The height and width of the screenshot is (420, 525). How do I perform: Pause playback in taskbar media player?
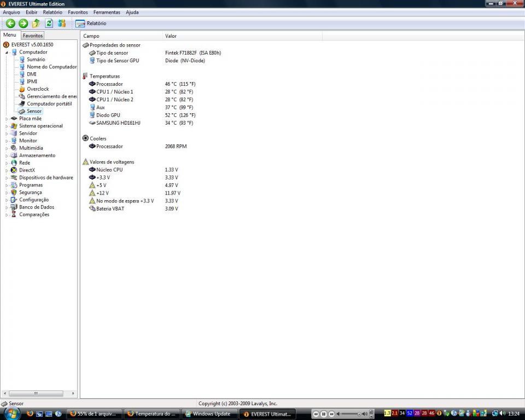coord(323,415)
